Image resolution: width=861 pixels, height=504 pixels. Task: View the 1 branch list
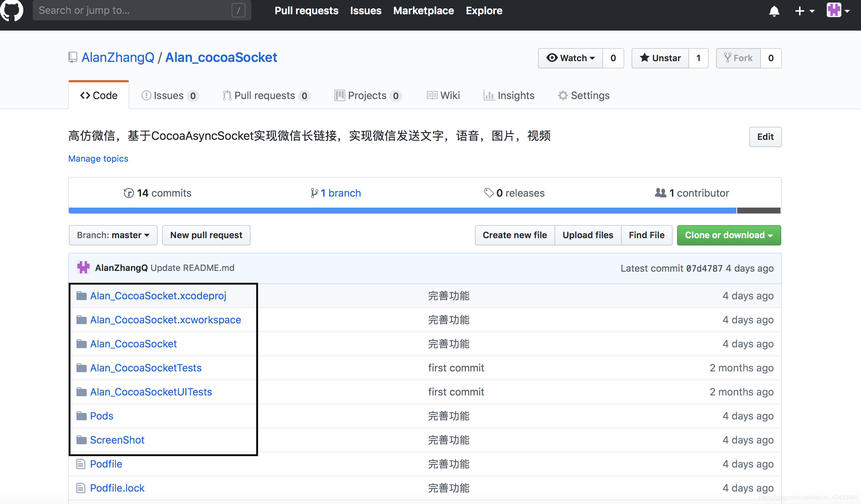[335, 193]
